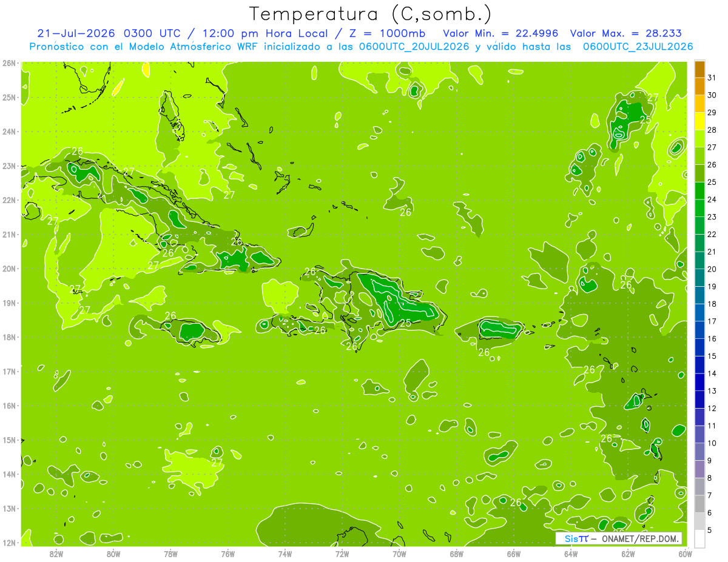Click the latitude axis label 17N
Viewport: 728px width, 562px height.
(9, 372)
